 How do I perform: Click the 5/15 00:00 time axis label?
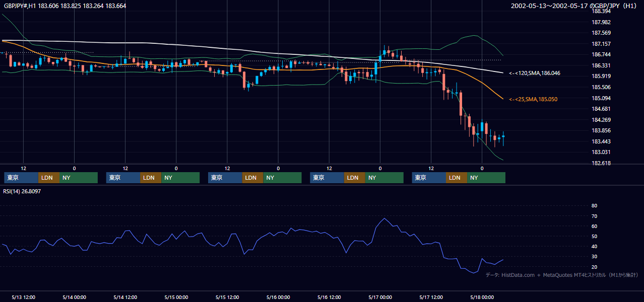[x=176, y=297]
